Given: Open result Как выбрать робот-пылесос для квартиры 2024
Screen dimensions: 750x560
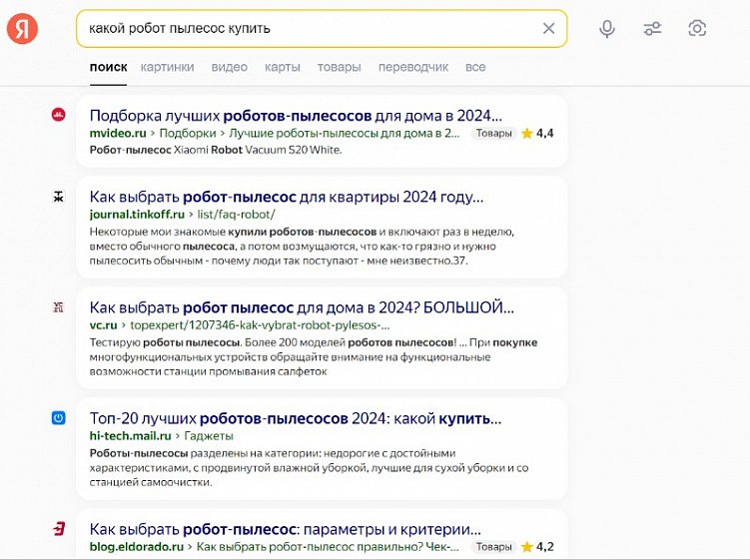Looking at the screenshot, I should [287, 197].
